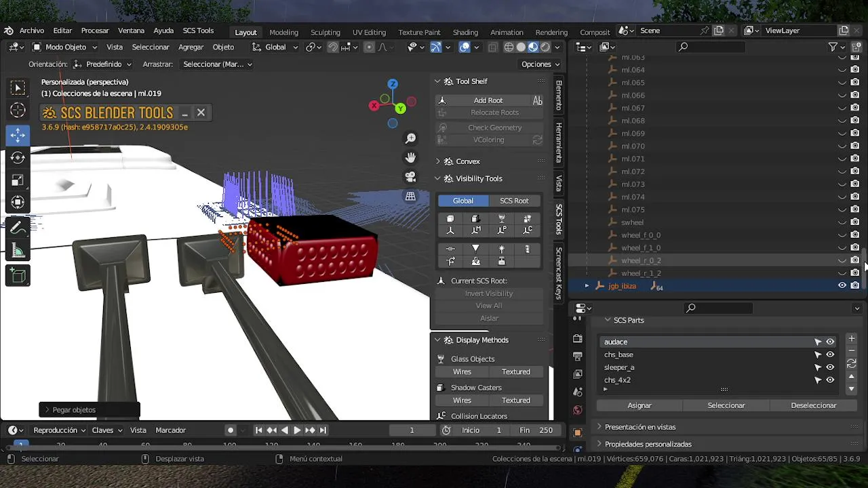
Task: Select SCS Root visibility mode
Action: (x=514, y=201)
